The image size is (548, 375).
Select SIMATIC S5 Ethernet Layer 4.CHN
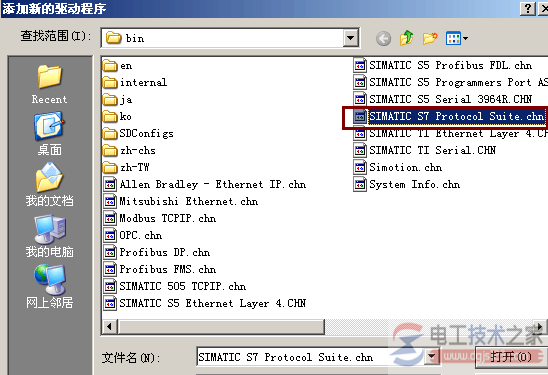tap(205, 303)
